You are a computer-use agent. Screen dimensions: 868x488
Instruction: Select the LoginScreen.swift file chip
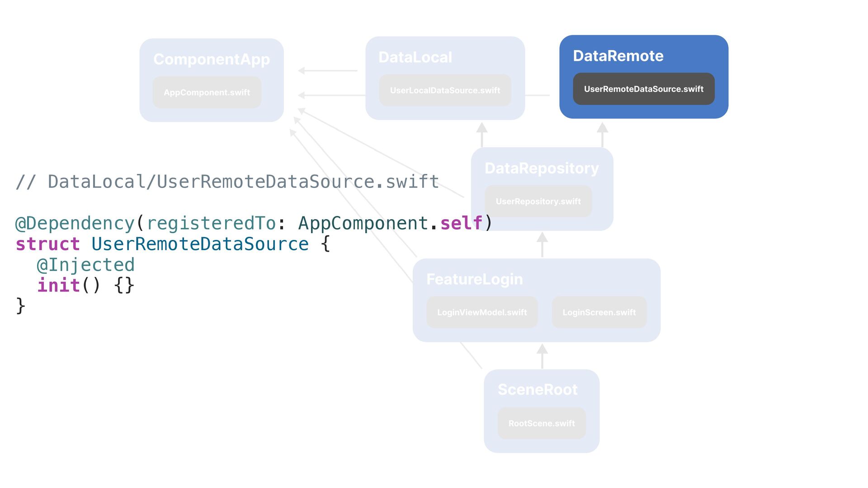[x=599, y=312]
